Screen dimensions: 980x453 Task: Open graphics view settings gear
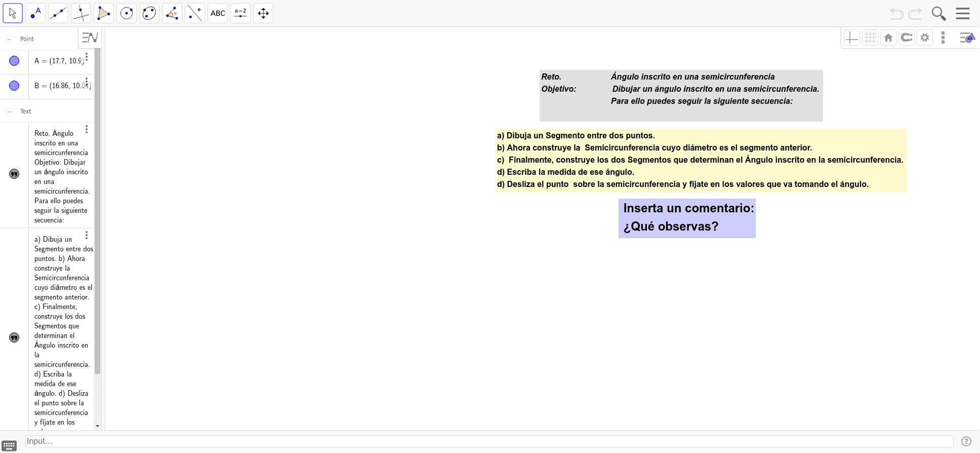click(925, 37)
